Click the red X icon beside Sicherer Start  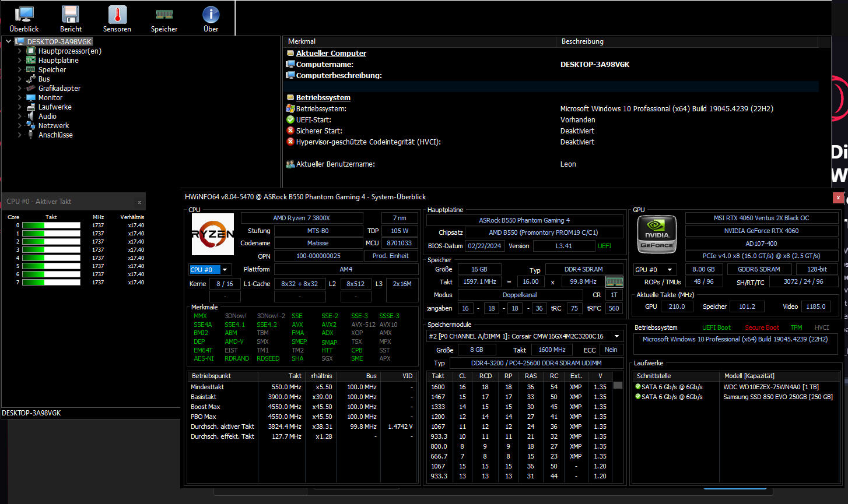tap(290, 131)
